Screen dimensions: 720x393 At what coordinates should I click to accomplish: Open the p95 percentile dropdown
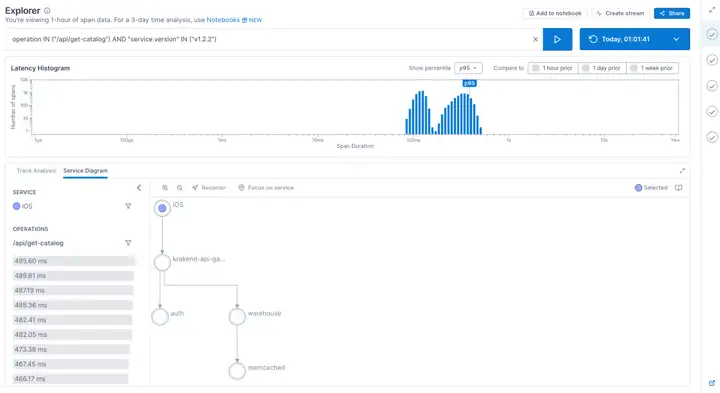tap(468, 68)
